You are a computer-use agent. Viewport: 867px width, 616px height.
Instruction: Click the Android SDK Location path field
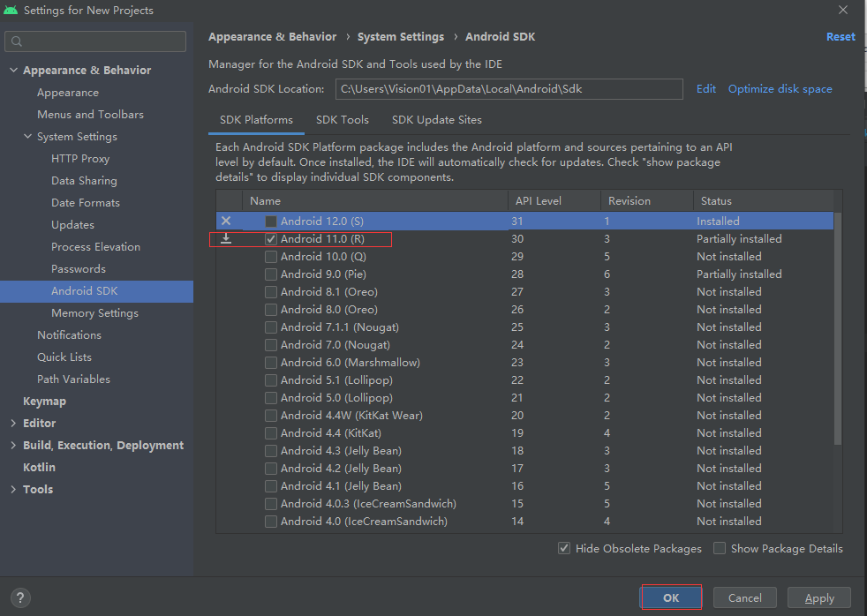pos(509,89)
